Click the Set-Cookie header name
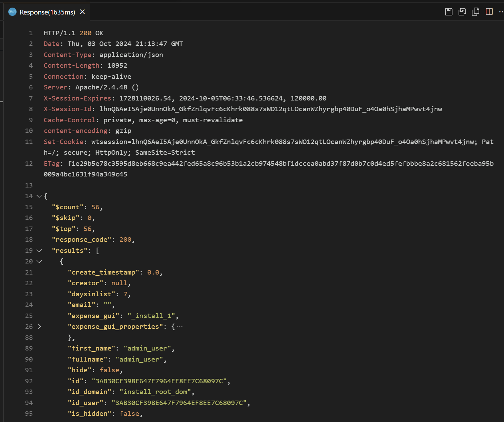 click(x=63, y=142)
